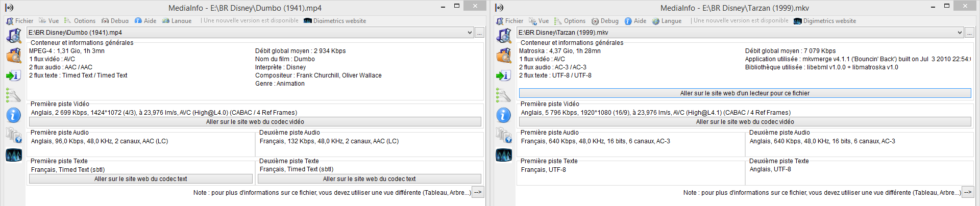Screen dimensions: 980x206
Task: Click 'Anglais, 96,0 Kbps' audio track line
Action: [100, 141]
